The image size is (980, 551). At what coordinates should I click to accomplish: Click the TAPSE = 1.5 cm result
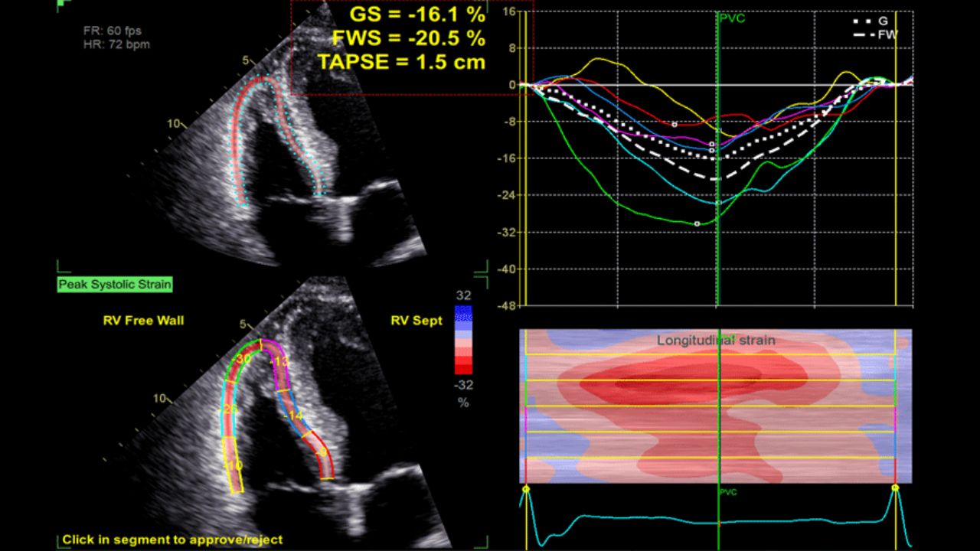[401, 63]
